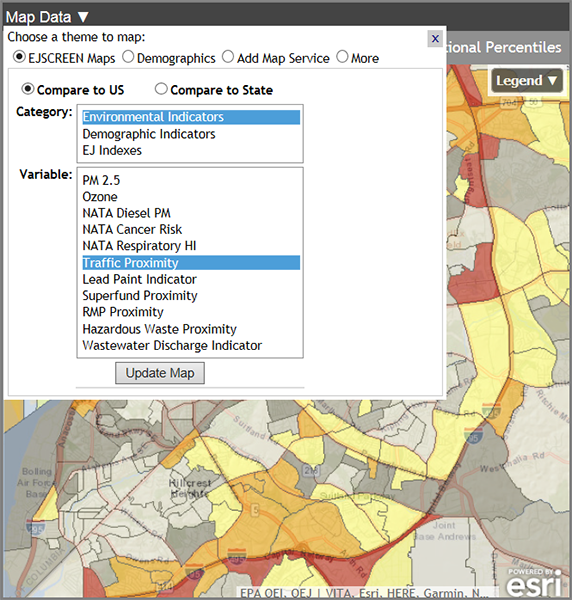Click Bolling Air Force Base map label

(36, 483)
